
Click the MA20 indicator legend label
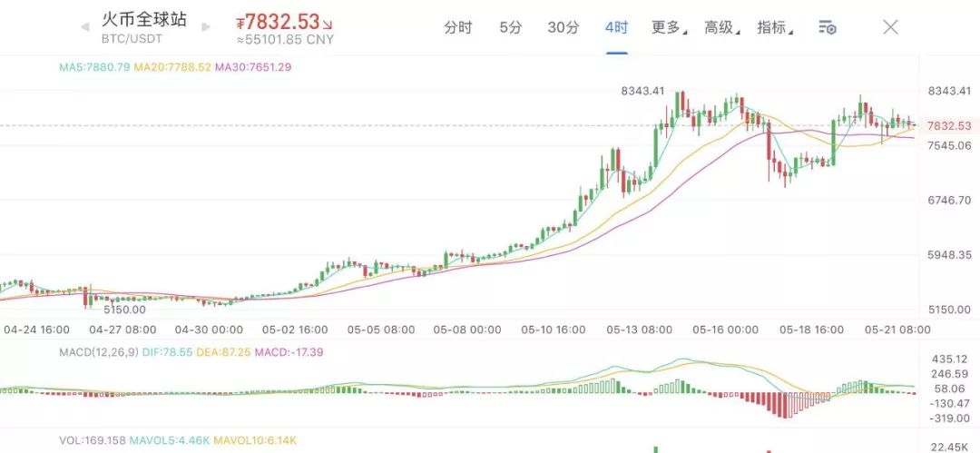pos(171,66)
